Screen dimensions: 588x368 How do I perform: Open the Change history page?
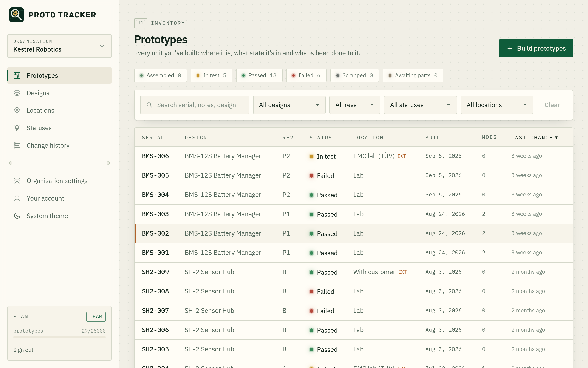[x=59, y=145]
